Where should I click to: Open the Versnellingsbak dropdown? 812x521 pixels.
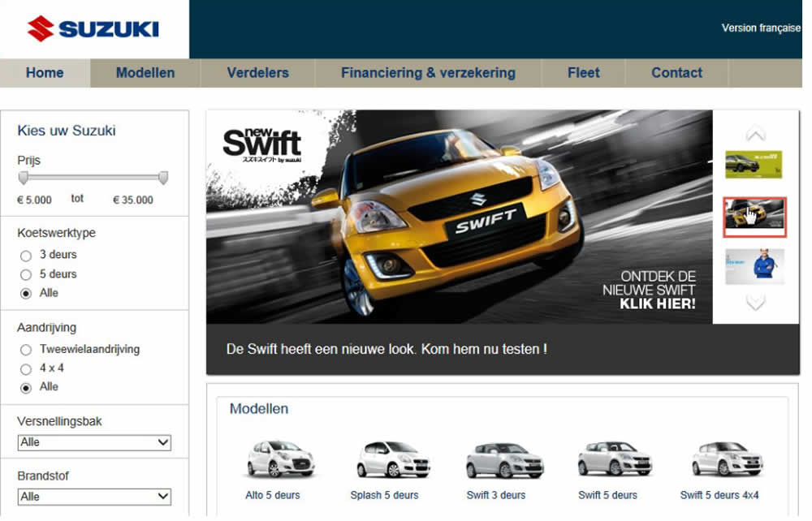94,442
